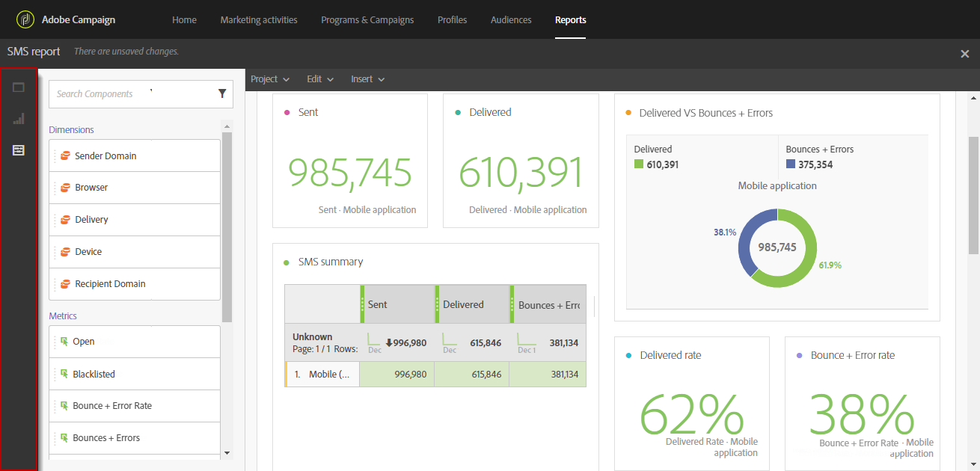Select the Sender Domain dimension item
980x471 pixels.
click(135, 156)
